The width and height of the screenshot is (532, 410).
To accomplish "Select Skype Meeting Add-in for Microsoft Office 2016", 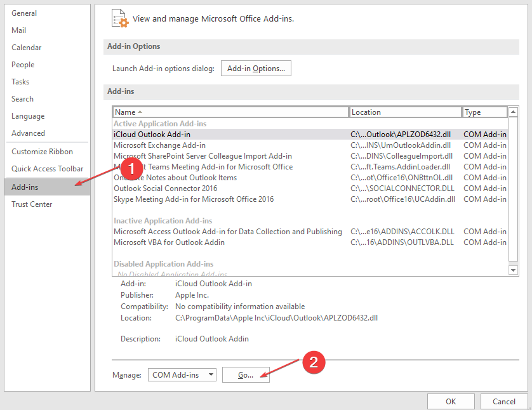I will coord(310,199).
